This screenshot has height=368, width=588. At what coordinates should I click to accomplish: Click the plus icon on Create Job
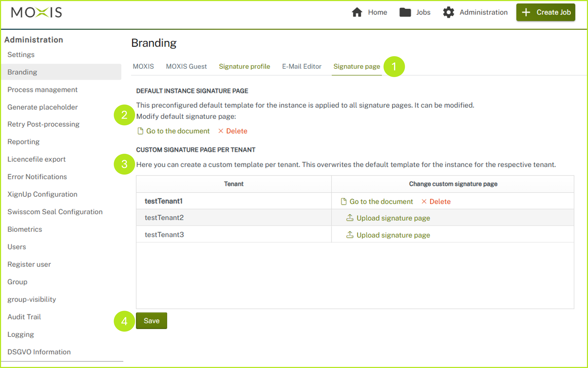526,12
